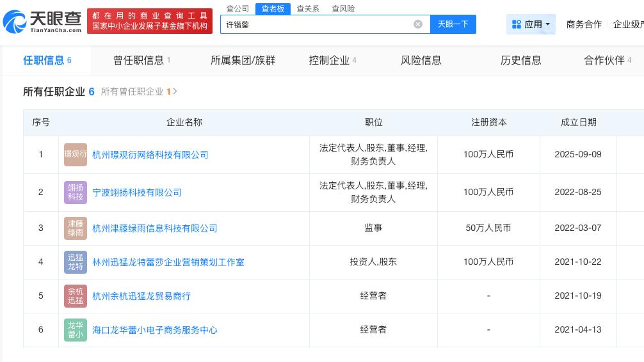Select 所有任职企业 6 filter

59,91
